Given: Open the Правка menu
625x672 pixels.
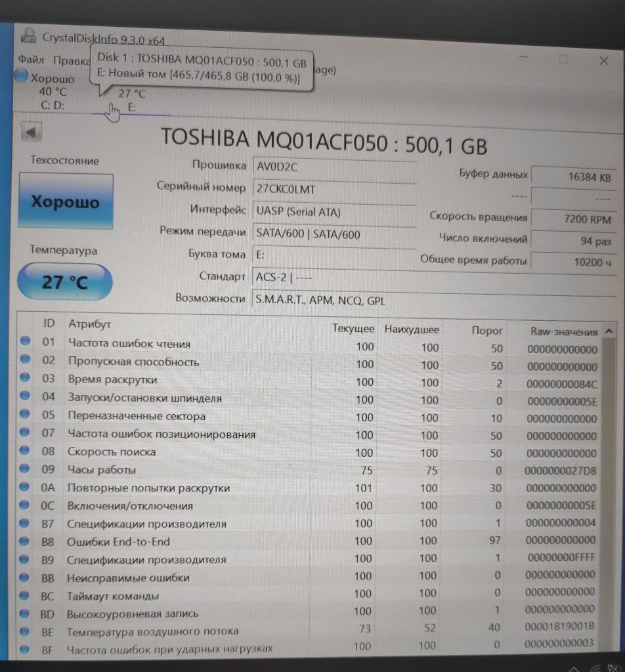Looking at the screenshot, I should pyautogui.click(x=71, y=61).
